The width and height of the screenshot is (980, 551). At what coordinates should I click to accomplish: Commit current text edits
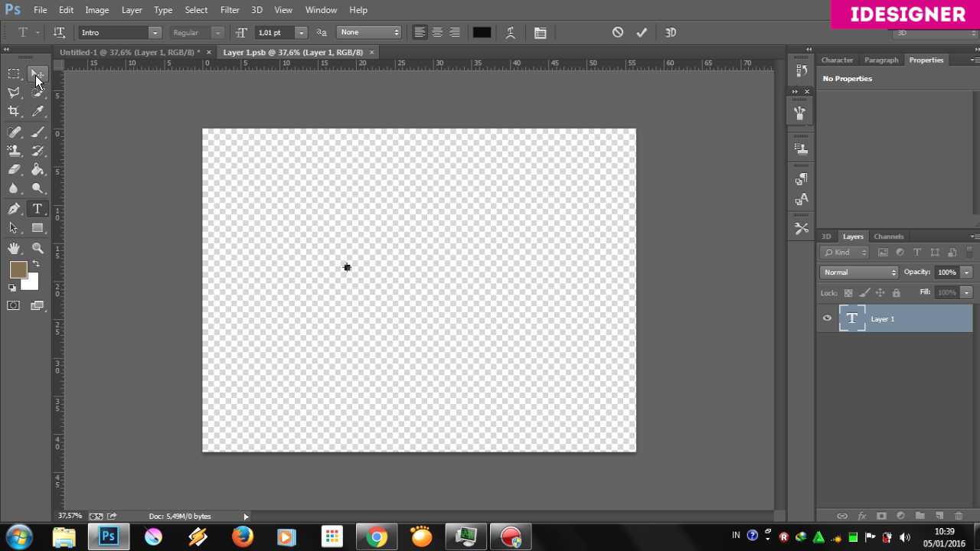coord(642,32)
